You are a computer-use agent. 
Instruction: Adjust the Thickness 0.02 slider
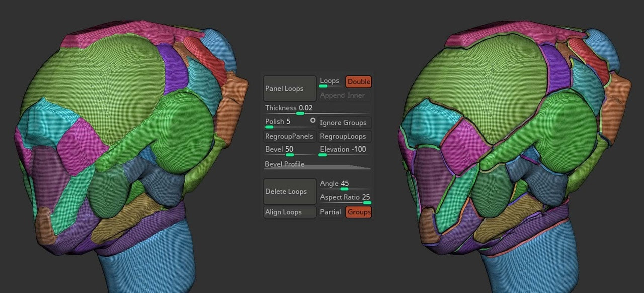[317, 109]
